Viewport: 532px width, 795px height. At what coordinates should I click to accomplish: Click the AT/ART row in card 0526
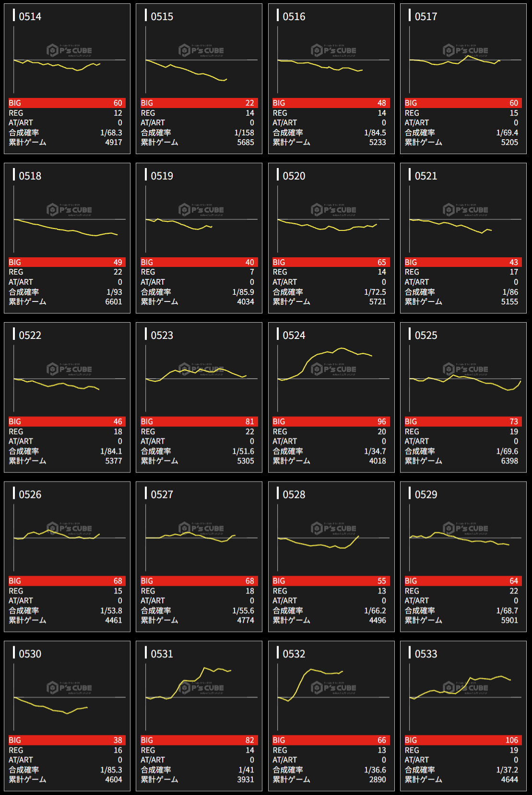click(x=67, y=601)
